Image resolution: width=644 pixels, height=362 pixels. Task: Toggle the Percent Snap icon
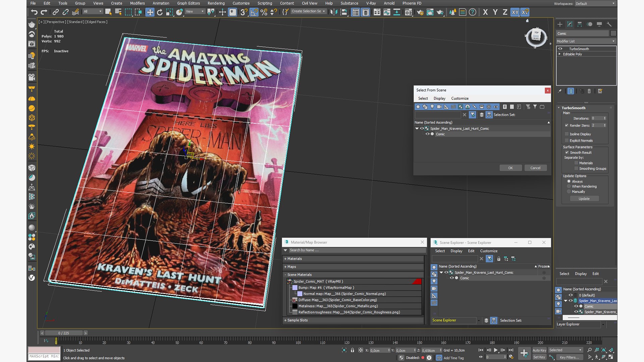point(264,12)
